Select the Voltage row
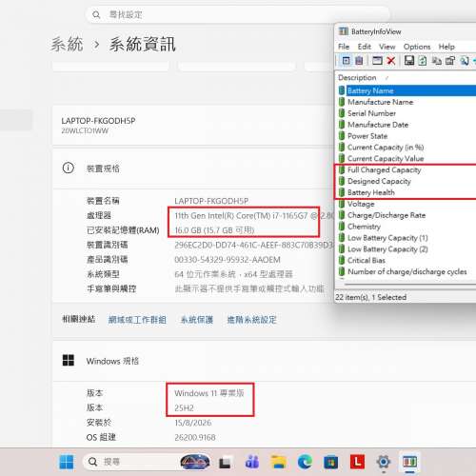The width and height of the screenshot is (476, 476). [x=407, y=204]
